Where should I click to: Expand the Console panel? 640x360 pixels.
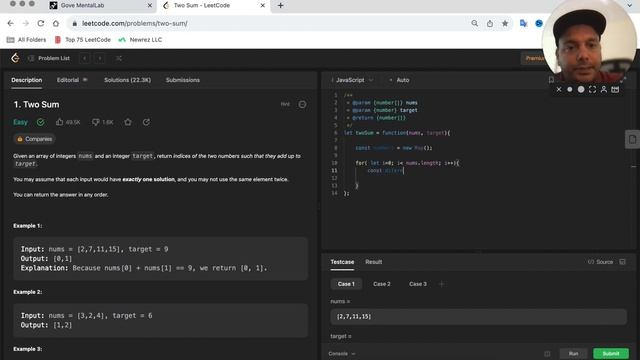coord(342,353)
